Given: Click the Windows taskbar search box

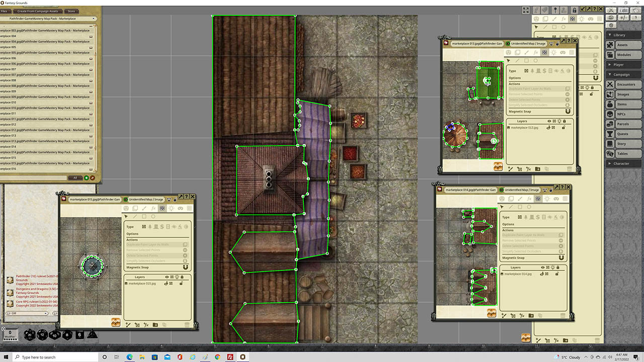Looking at the screenshot, I should pyautogui.click(x=55, y=357).
